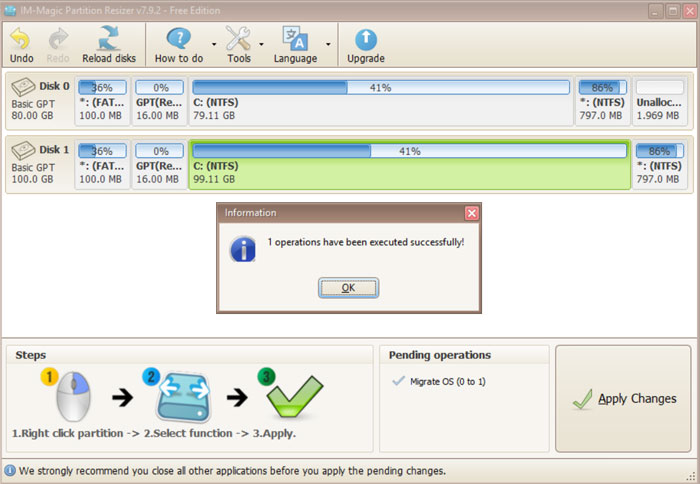Click Disk 1 C: 41% usage bar
Viewport: 700px width, 484px height.
click(x=409, y=151)
